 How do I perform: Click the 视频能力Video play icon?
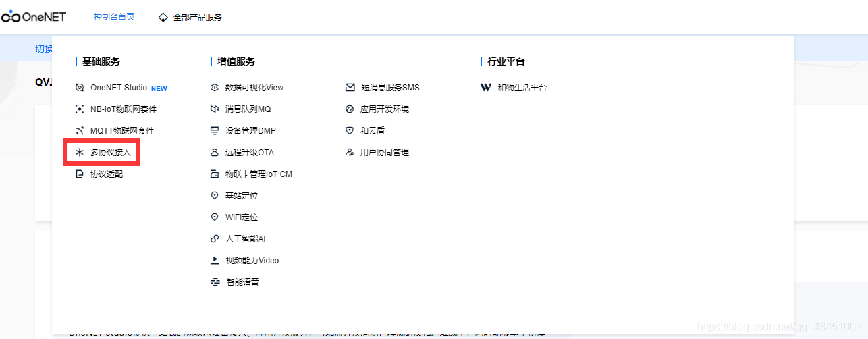point(215,260)
